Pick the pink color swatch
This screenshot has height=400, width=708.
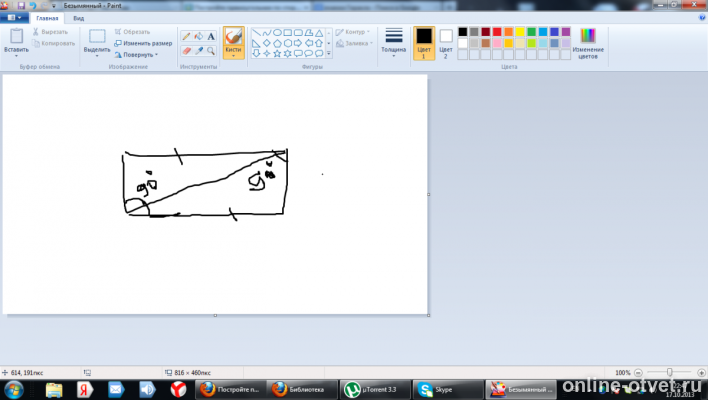(x=497, y=43)
